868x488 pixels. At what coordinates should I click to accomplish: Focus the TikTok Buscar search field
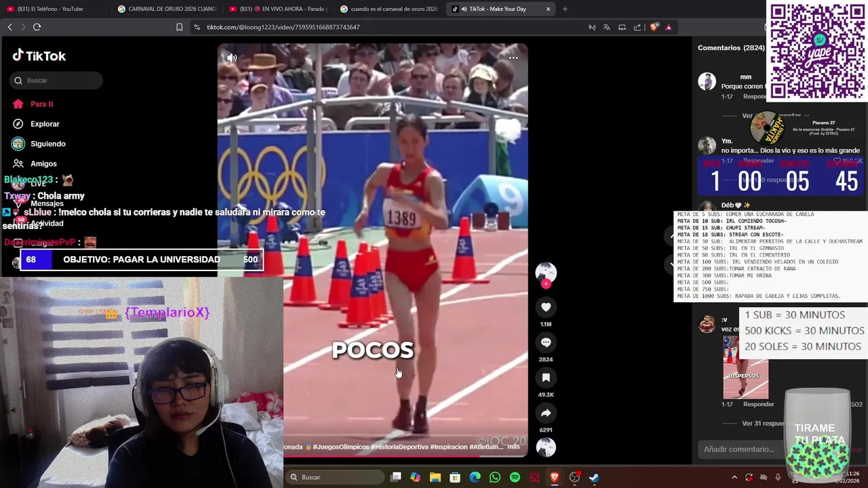tap(56, 81)
